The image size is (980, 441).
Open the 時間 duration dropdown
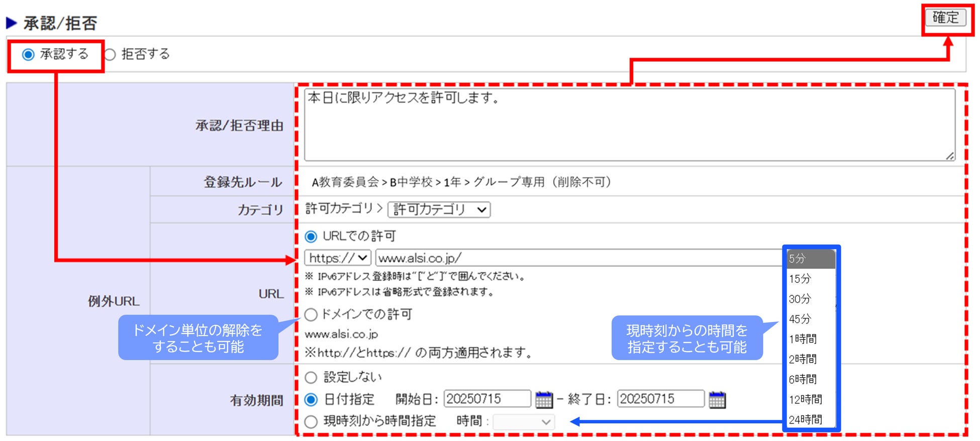click(524, 422)
